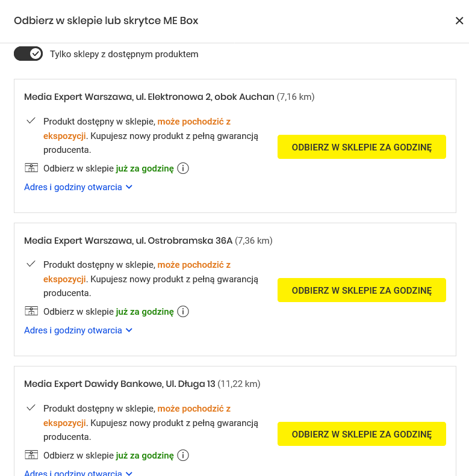The width and height of the screenshot is (469, 476).
Task: Pick up in an hour at Ostrobramska 36A
Action: tap(362, 290)
